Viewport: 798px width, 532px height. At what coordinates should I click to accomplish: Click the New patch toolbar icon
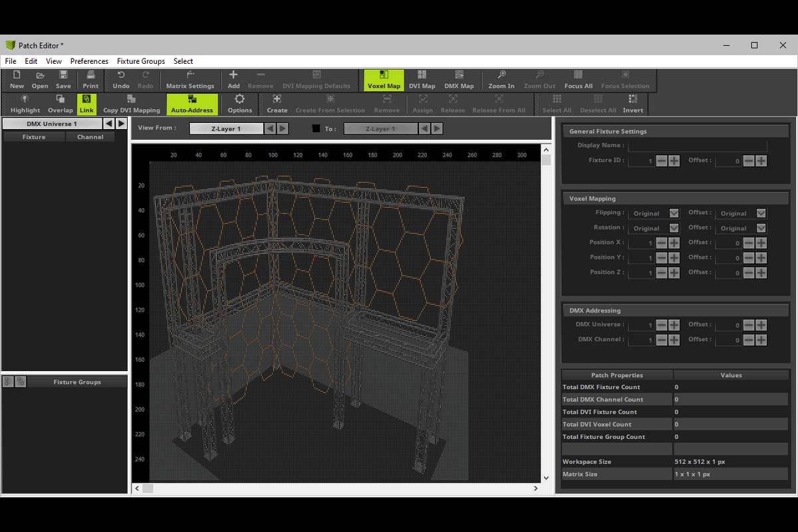click(x=17, y=80)
